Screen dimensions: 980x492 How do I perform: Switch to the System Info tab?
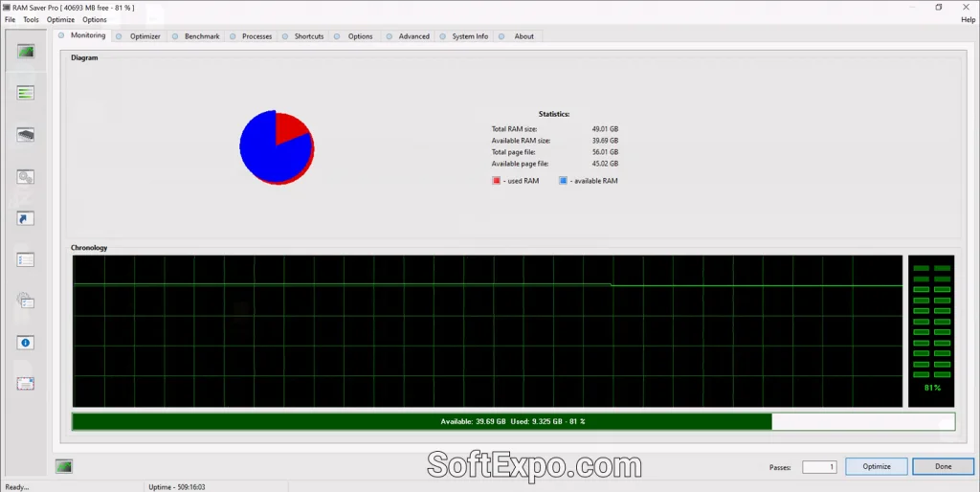pyautogui.click(x=464, y=36)
